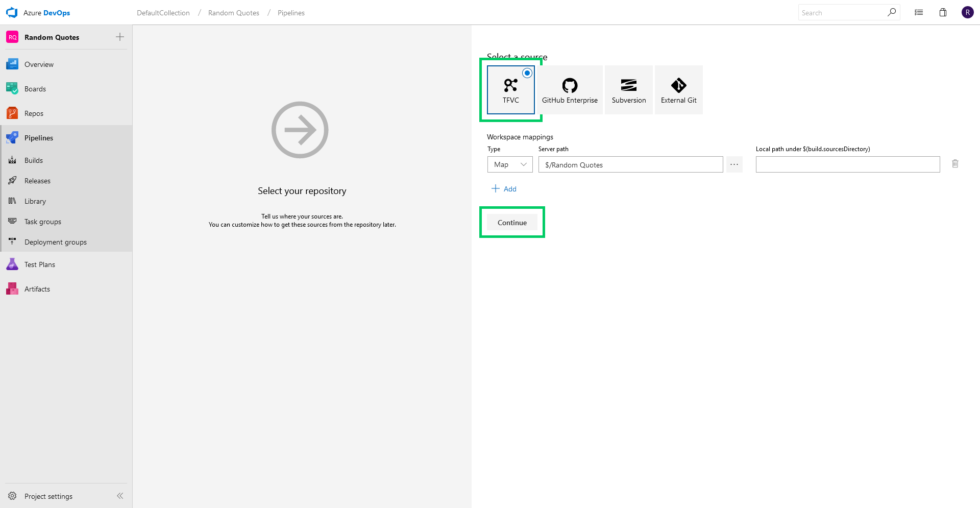The width and height of the screenshot is (980, 508).
Task: Go to Random Quotes breadcrumb
Action: 234,13
